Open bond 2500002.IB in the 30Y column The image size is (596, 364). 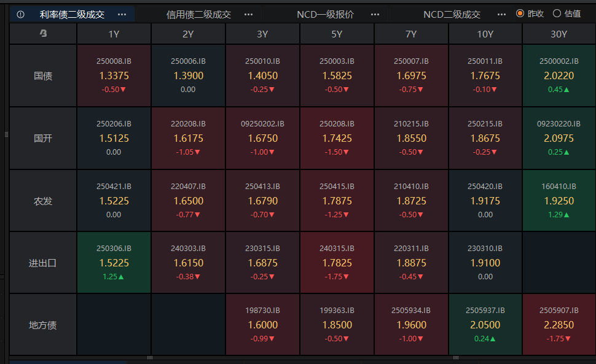coord(559,76)
